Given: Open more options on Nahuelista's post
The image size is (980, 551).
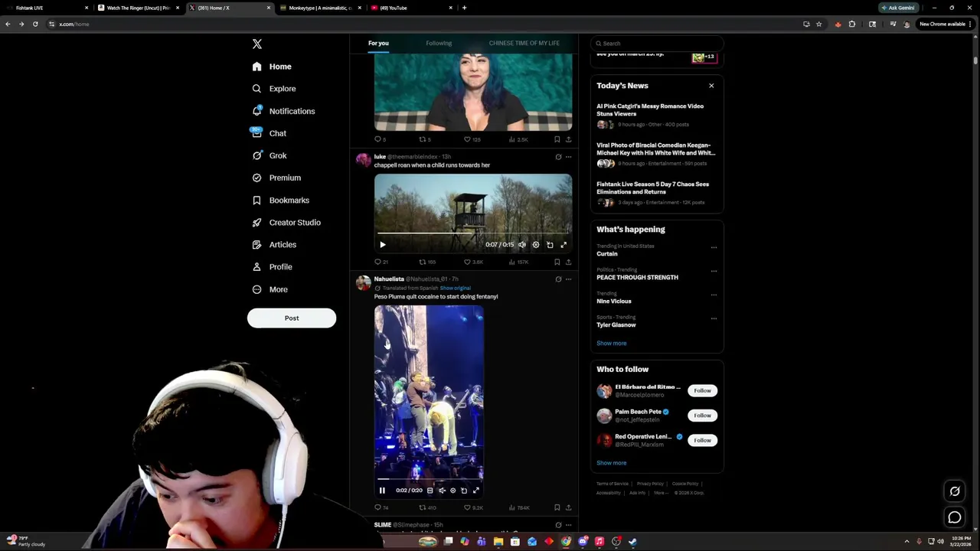Looking at the screenshot, I should pyautogui.click(x=568, y=279).
